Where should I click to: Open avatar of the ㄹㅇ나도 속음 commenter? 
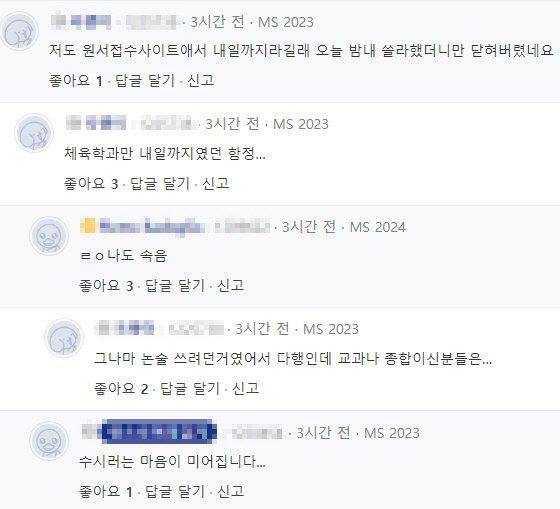click(49, 236)
